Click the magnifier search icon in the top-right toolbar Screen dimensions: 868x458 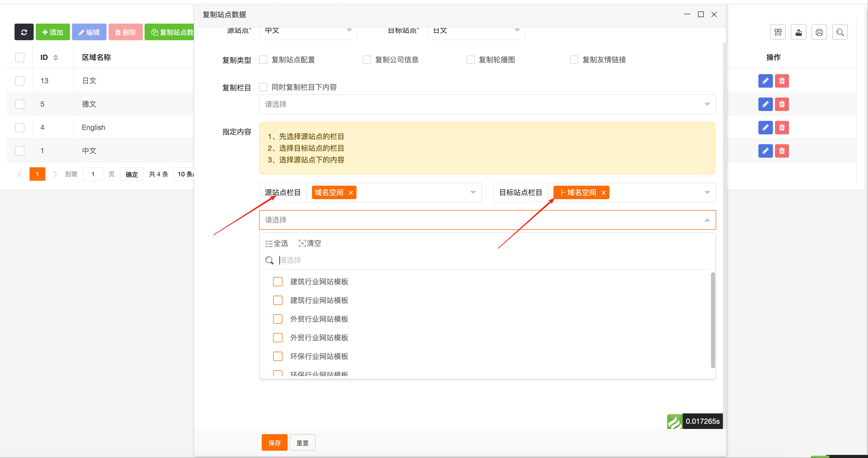click(840, 32)
